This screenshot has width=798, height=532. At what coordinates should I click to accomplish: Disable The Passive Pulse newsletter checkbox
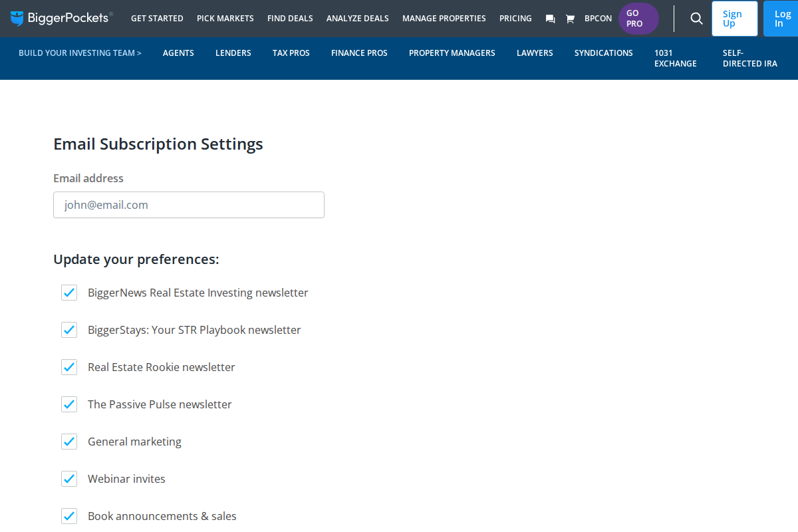[69, 404]
